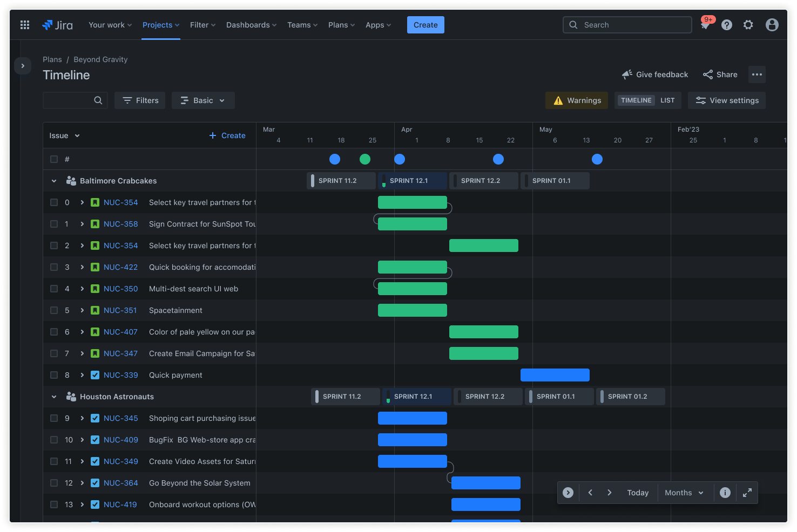
Task: Open the Months zoom dropdown
Action: pyautogui.click(x=684, y=492)
